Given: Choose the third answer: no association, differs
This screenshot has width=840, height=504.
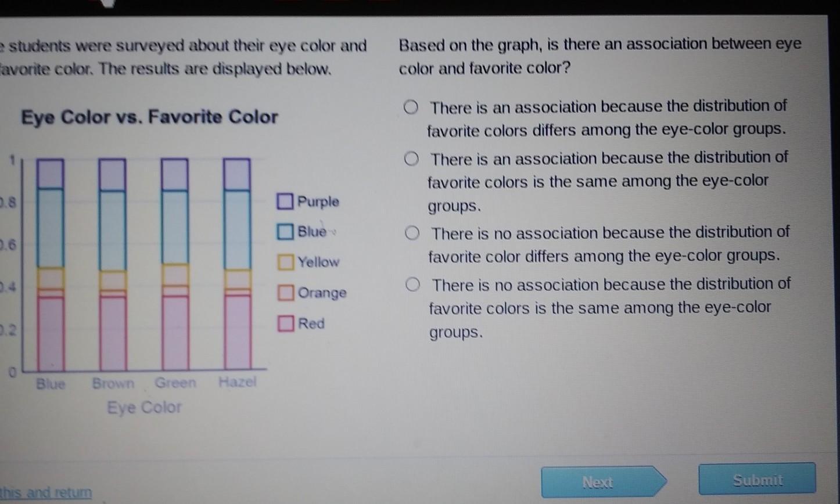Looking at the screenshot, I should pyautogui.click(x=412, y=233).
